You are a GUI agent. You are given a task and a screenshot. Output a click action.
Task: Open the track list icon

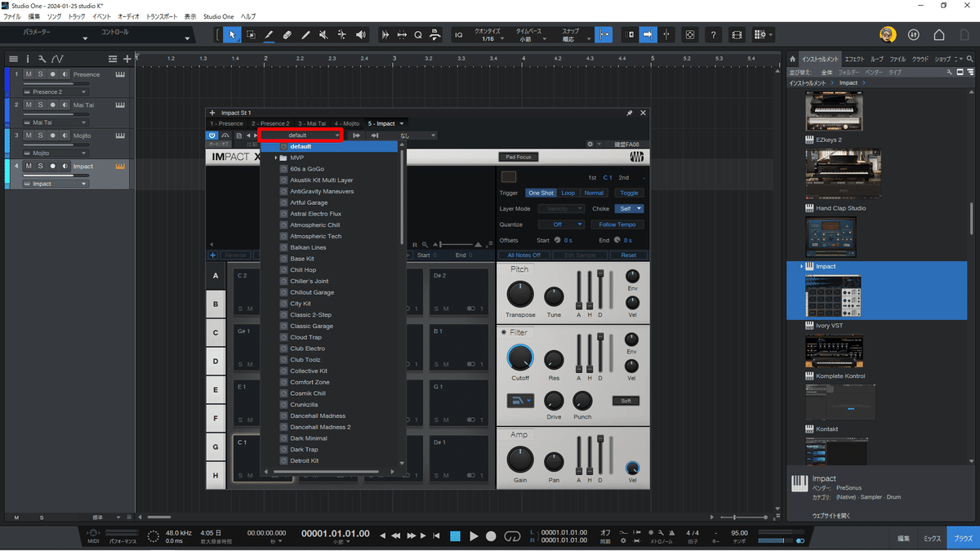[13, 59]
